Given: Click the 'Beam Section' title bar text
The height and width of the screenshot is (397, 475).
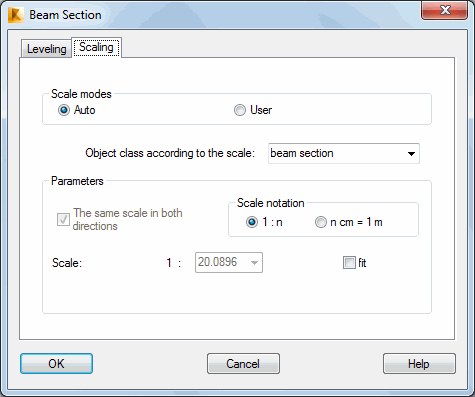Looking at the screenshot, I should coord(65,15).
